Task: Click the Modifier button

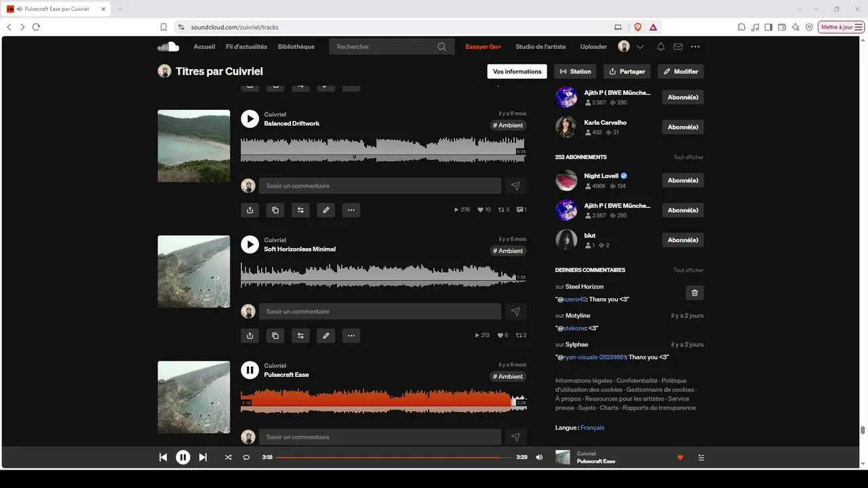Action: click(681, 71)
